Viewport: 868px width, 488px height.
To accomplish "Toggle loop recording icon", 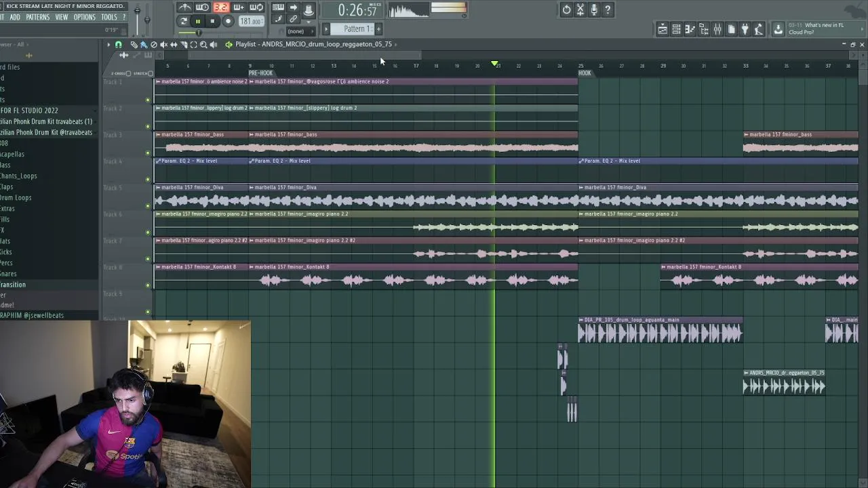I will point(256,7).
